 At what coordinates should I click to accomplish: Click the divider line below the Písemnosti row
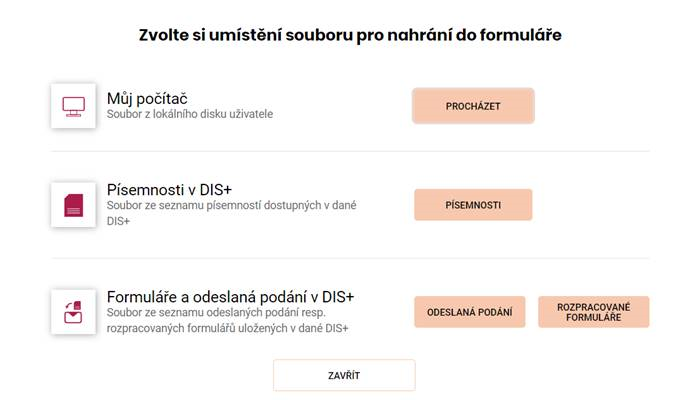point(350,258)
